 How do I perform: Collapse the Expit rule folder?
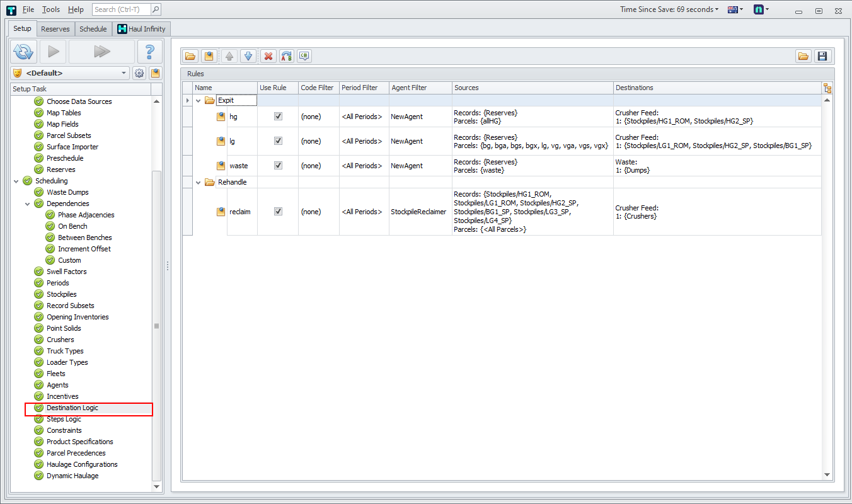click(x=199, y=100)
